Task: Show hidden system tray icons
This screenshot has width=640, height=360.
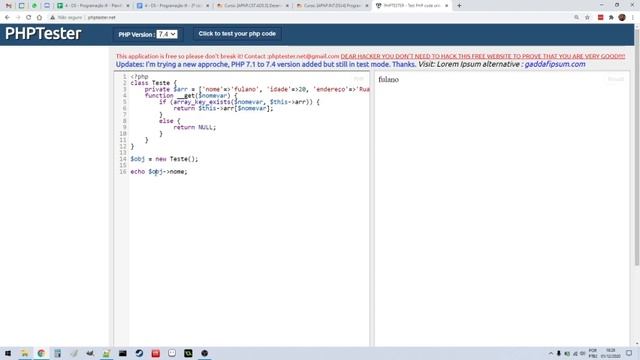Action: [550, 353]
